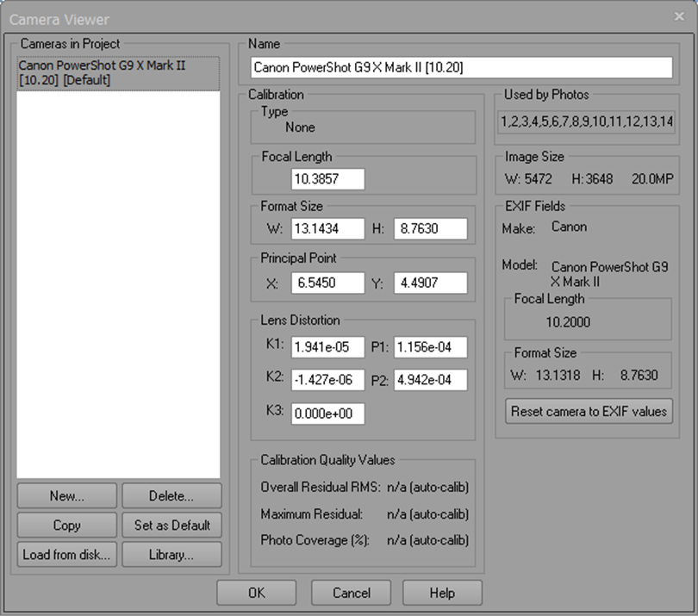698x616 pixels.
Task: Copy the selected camera
Action: point(66,526)
